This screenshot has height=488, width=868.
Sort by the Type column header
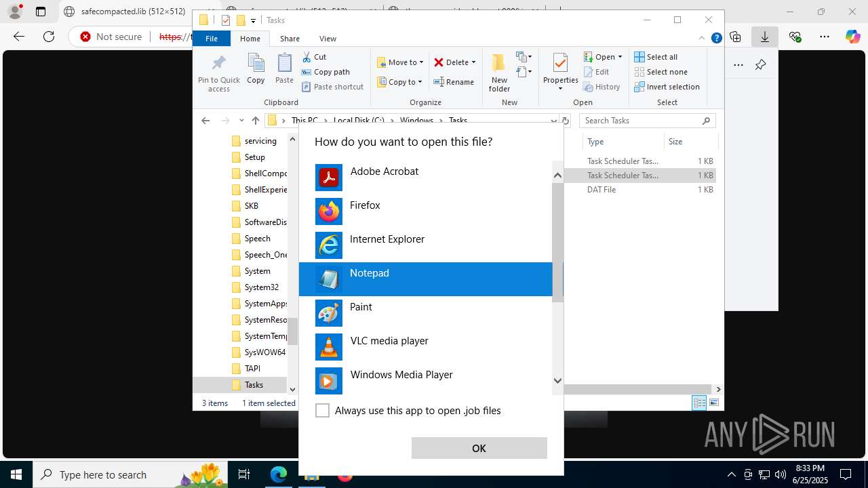point(623,142)
